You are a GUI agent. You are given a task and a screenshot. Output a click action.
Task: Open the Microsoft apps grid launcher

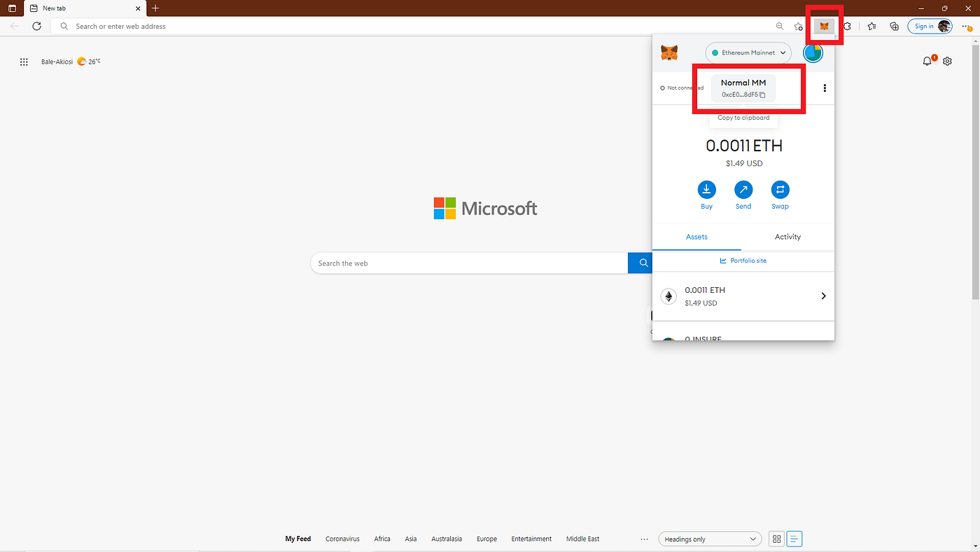(x=24, y=62)
